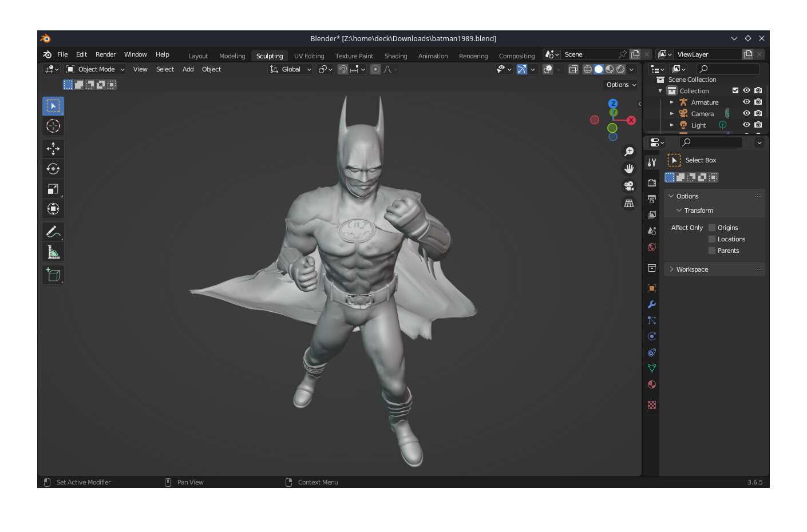Image resolution: width=807 pixels, height=532 pixels.
Task: Open the viewport Options dropdown
Action: 621,85
